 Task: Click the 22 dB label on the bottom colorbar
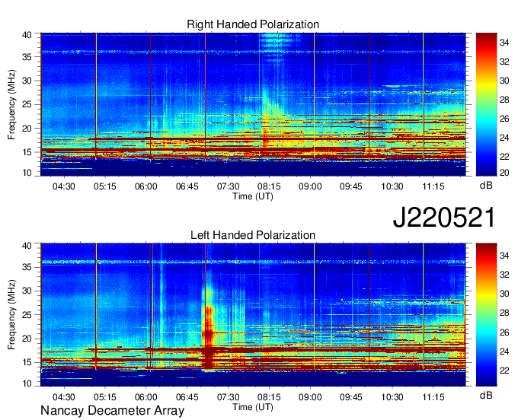coord(504,371)
